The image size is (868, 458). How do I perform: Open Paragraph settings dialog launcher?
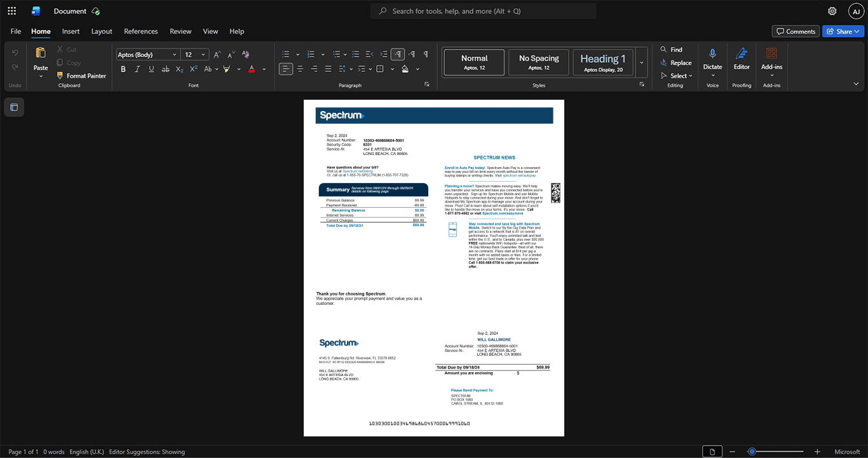click(x=427, y=84)
